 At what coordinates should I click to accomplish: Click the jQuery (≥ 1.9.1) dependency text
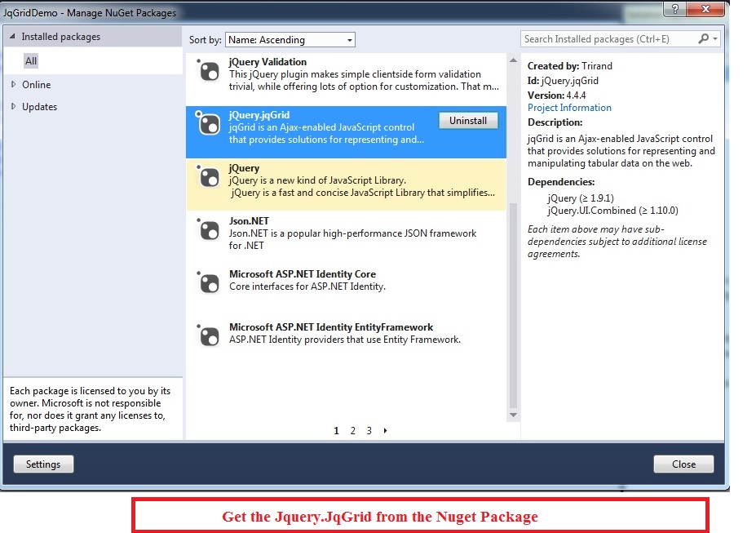pos(581,198)
